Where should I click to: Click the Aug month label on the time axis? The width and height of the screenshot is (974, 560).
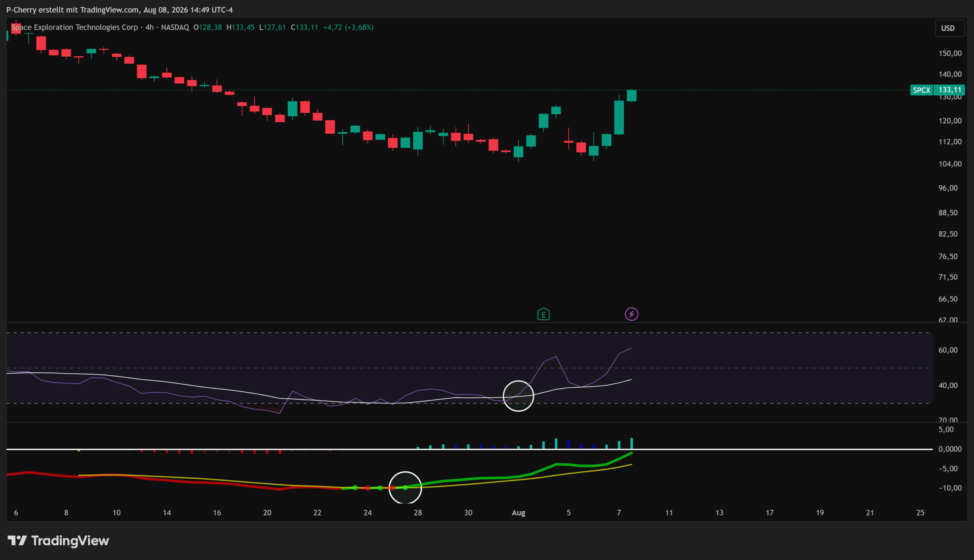click(518, 513)
